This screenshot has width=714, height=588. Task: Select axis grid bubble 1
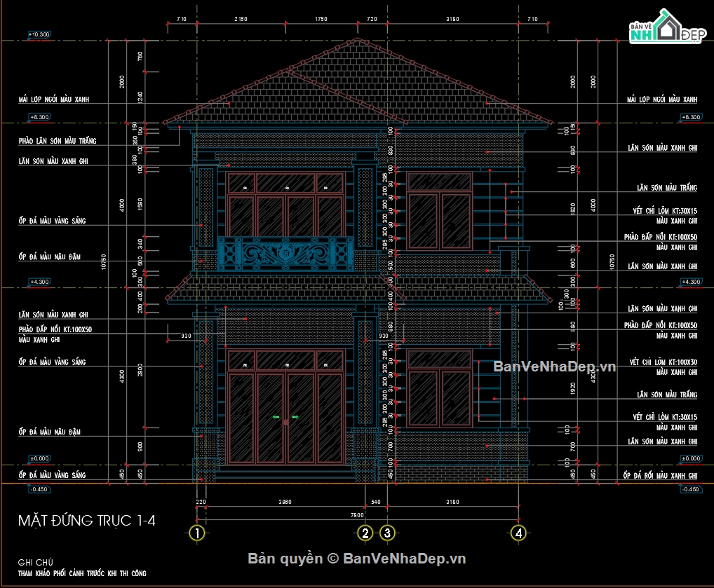pyautogui.click(x=196, y=533)
